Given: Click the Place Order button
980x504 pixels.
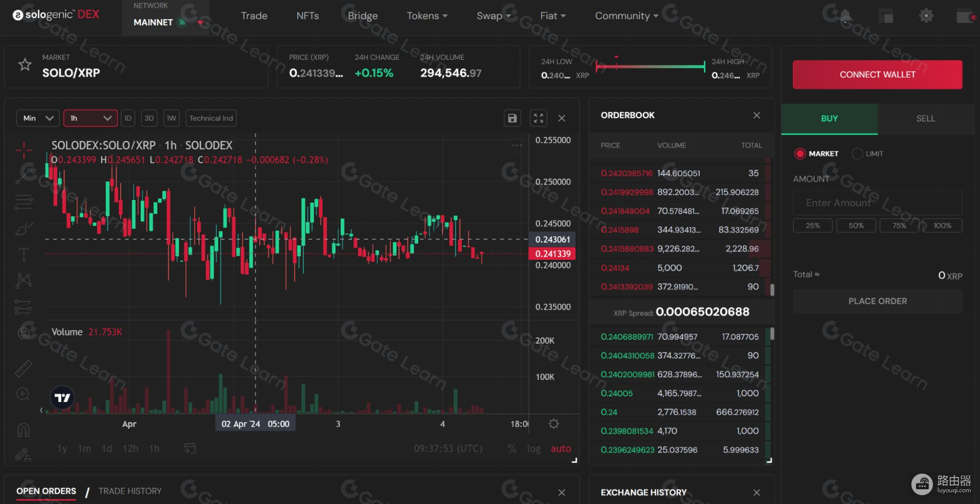Looking at the screenshot, I should [x=878, y=301].
